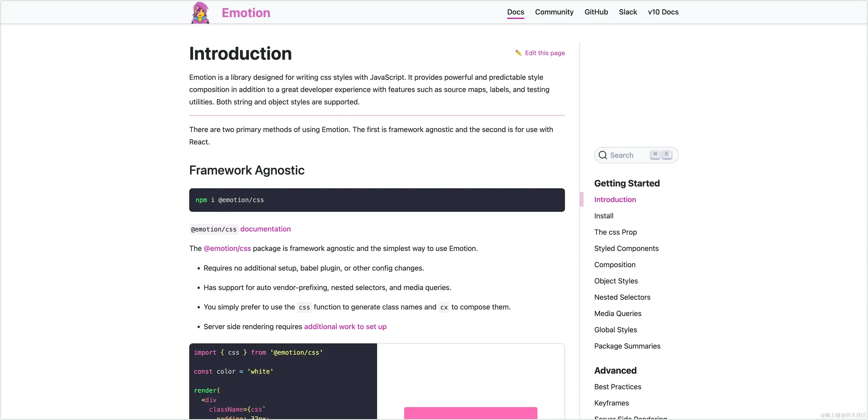This screenshot has width=868, height=420.
Task: Select Introduction in the sidebar
Action: [615, 200]
